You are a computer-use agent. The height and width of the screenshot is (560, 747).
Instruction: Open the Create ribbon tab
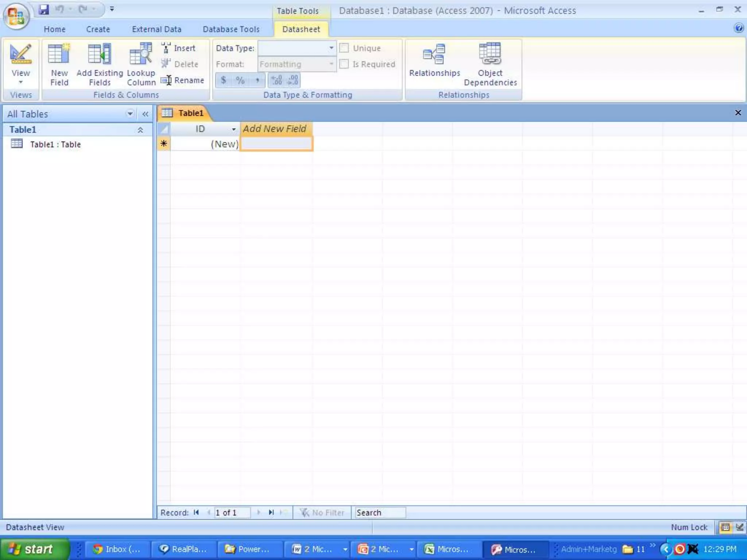(x=98, y=29)
